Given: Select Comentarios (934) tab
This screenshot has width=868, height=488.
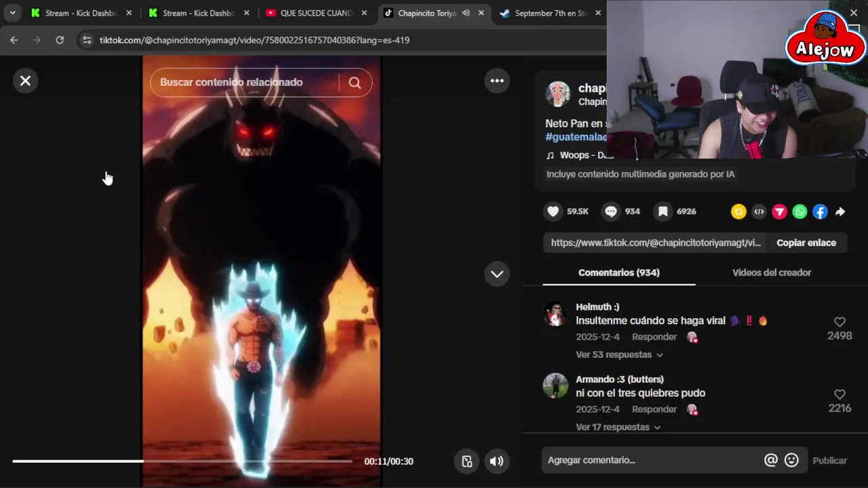Looking at the screenshot, I should tap(618, 272).
